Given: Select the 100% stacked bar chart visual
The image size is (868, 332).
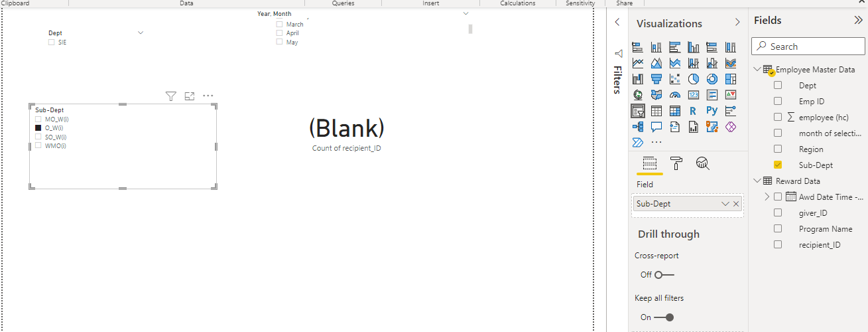Looking at the screenshot, I should [712, 47].
